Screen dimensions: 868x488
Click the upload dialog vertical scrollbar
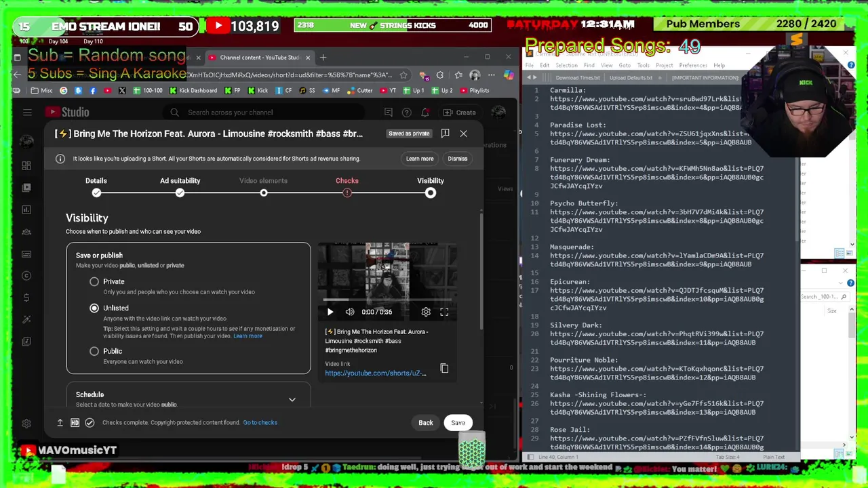point(481,271)
